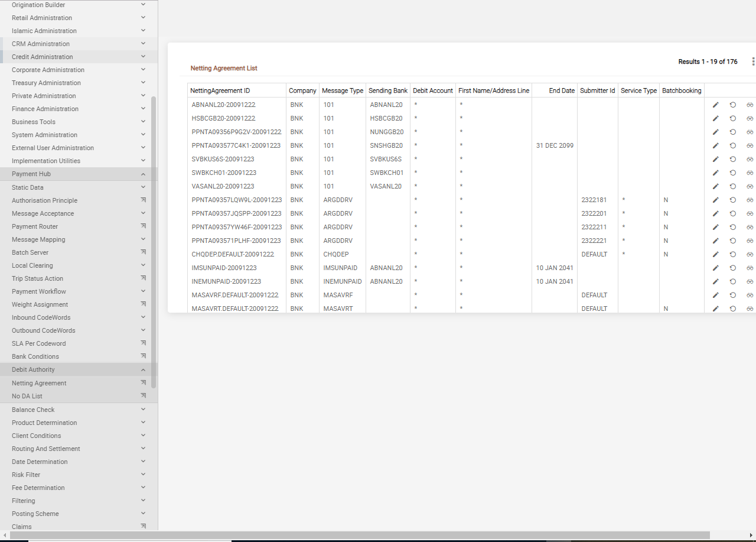Collapse the Payment Hub section
Screen dimensions: 756x542
point(143,174)
